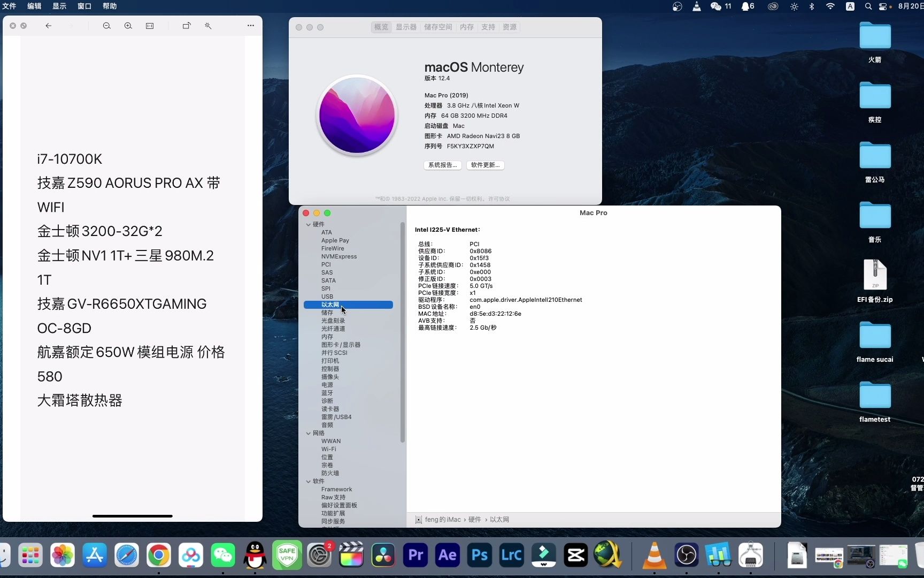This screenshot has height=578, width=924.
Task: Launch VLC cone icon in the Dock
Action: (x=654, y=556)
